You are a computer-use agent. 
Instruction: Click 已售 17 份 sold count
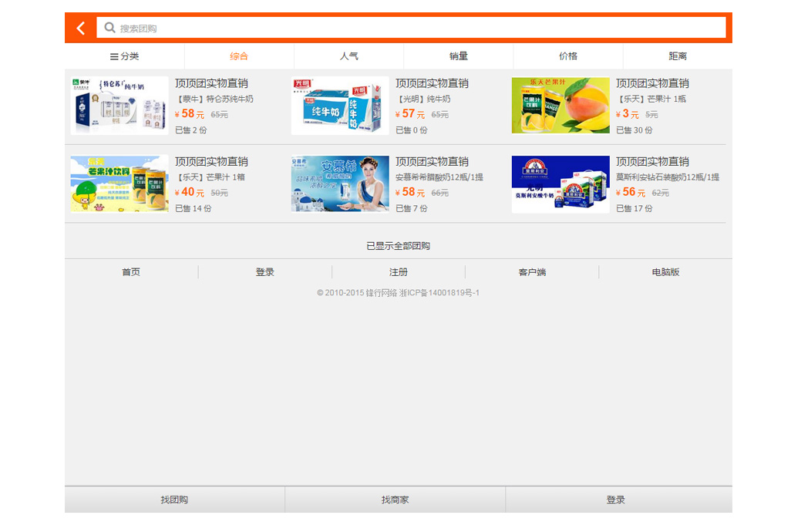click(634, 208)
